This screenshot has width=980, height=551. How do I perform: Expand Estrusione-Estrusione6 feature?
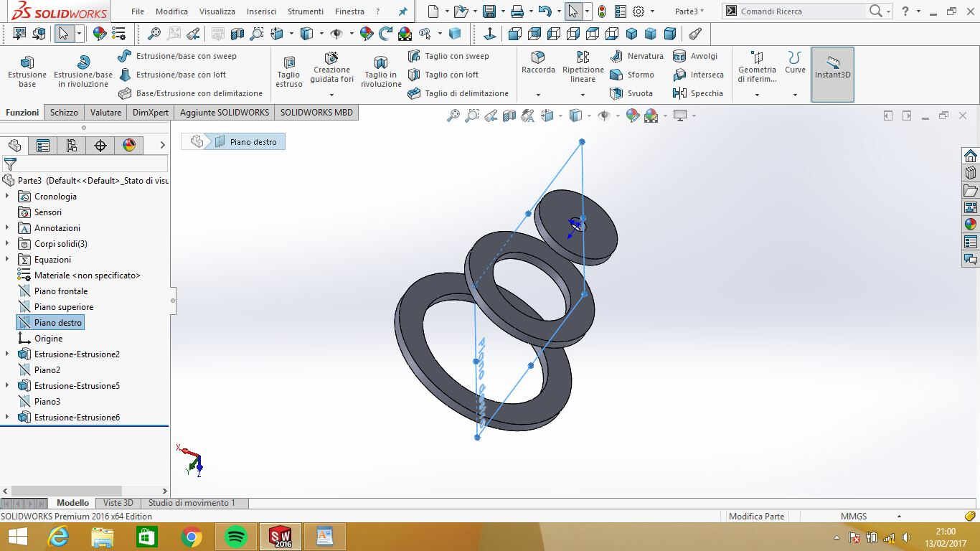(7, 418)
